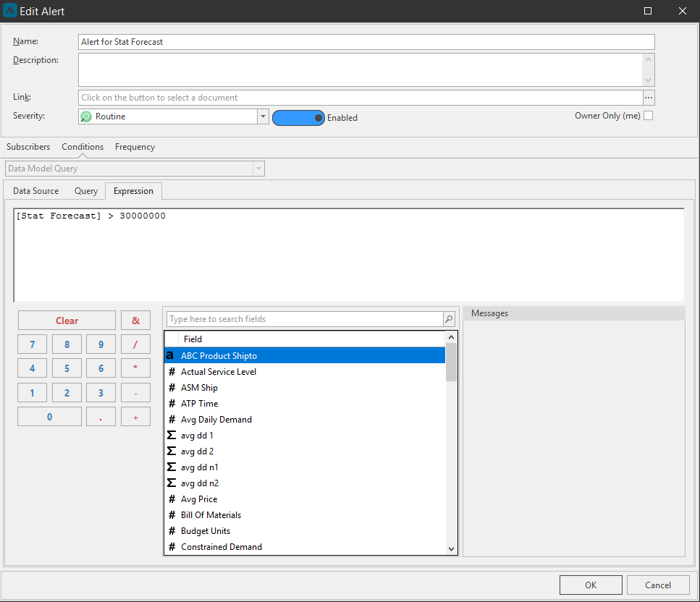The height and width of the screenshot is (602, 700).
Task: Click keypad number 3
Action: click(101, 393)
